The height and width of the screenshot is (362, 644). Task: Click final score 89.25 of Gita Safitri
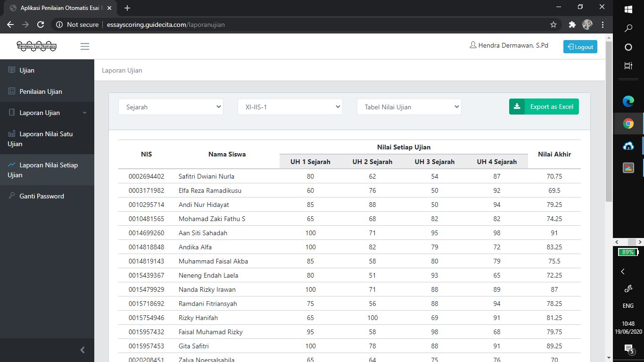554,346
